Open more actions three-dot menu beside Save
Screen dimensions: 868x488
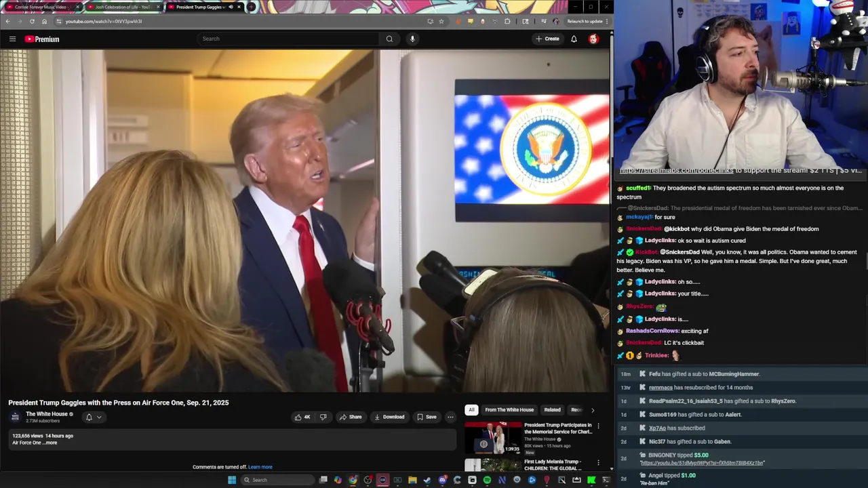[x=450, y=417]
